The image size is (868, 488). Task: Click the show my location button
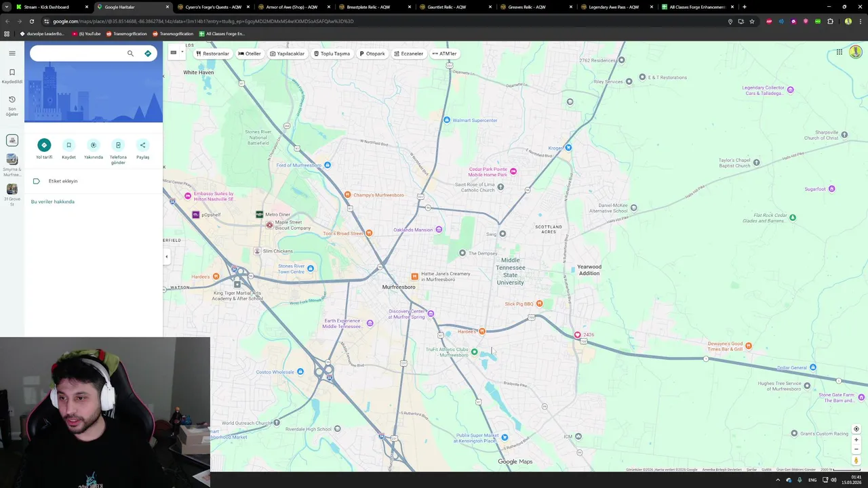[856, 429]
